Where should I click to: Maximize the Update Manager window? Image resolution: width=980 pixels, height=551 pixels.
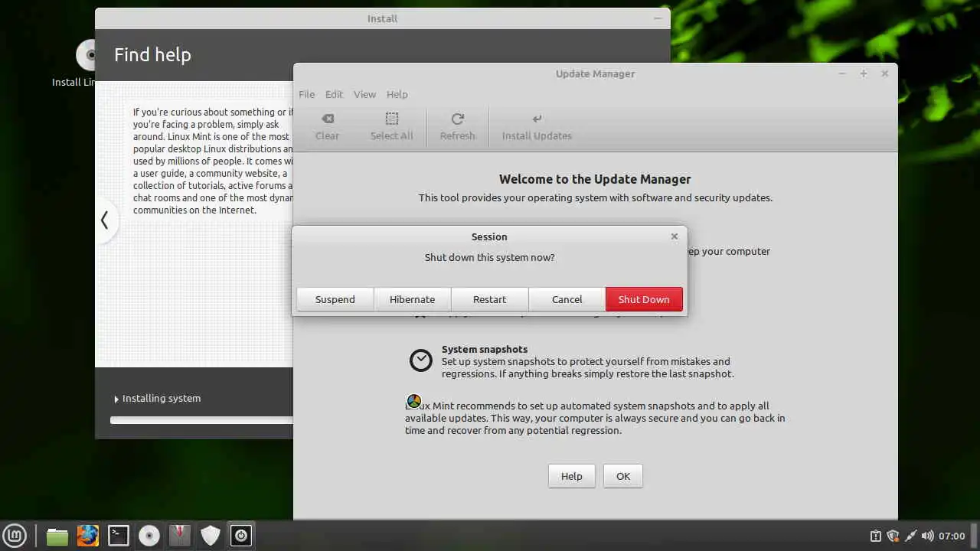coord(864,73)
